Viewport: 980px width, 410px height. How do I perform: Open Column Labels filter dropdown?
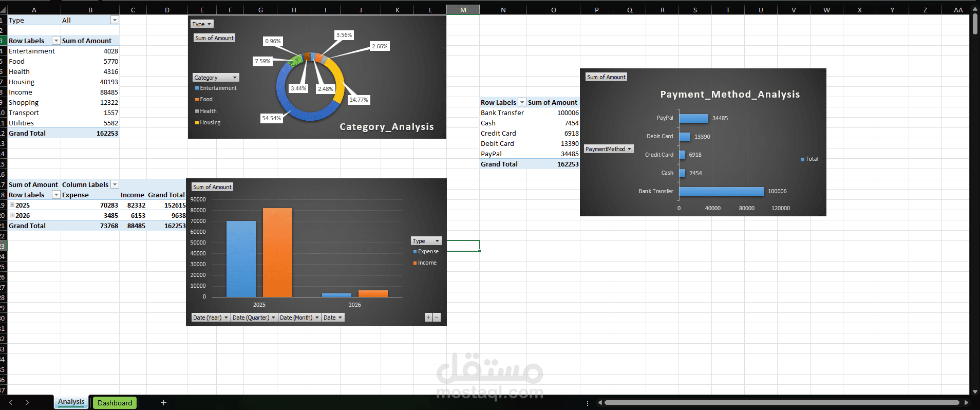coord(115,184)
